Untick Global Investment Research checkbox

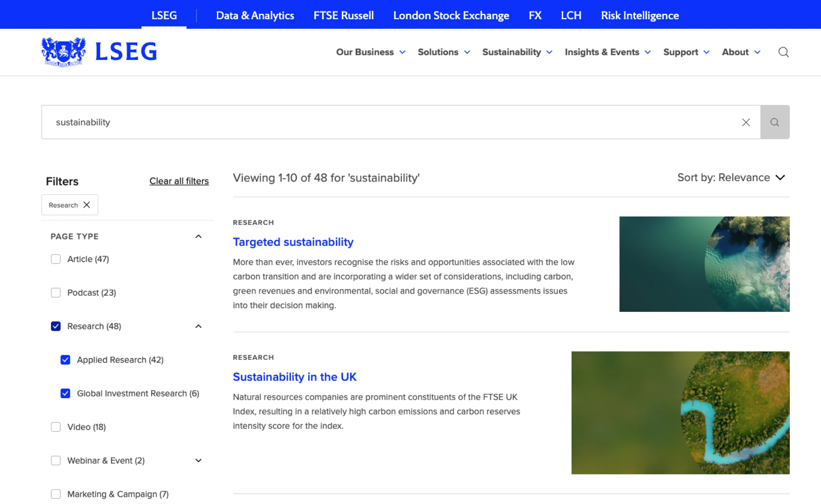(66, 393)
